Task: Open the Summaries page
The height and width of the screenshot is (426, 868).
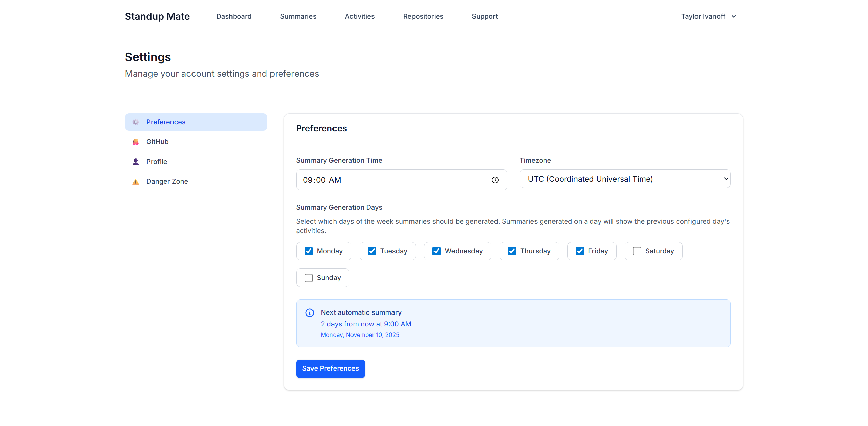Action: coord(298,16)
